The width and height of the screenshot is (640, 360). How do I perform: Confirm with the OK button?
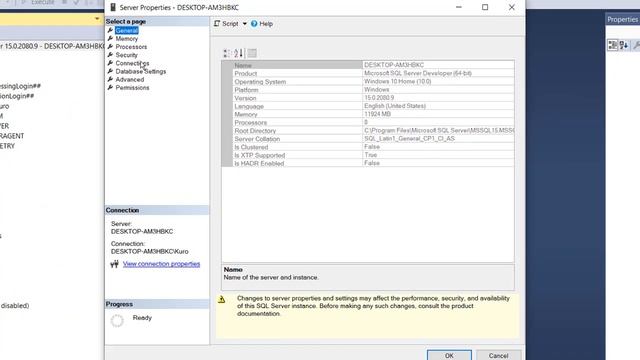pyautogui.click(x=449, y=355)
